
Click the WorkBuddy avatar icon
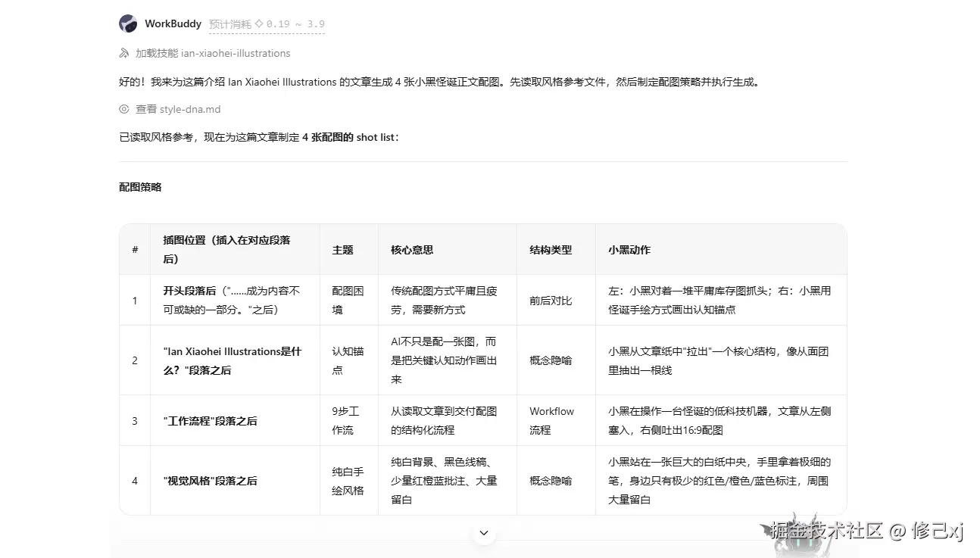click(x=128, y=23)
